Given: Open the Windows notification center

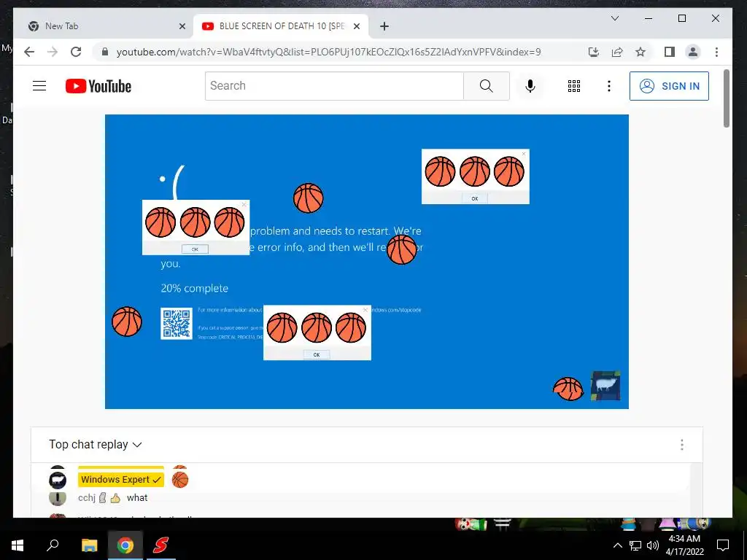Looking at the screenshot, I should click(x=723, y=545).
